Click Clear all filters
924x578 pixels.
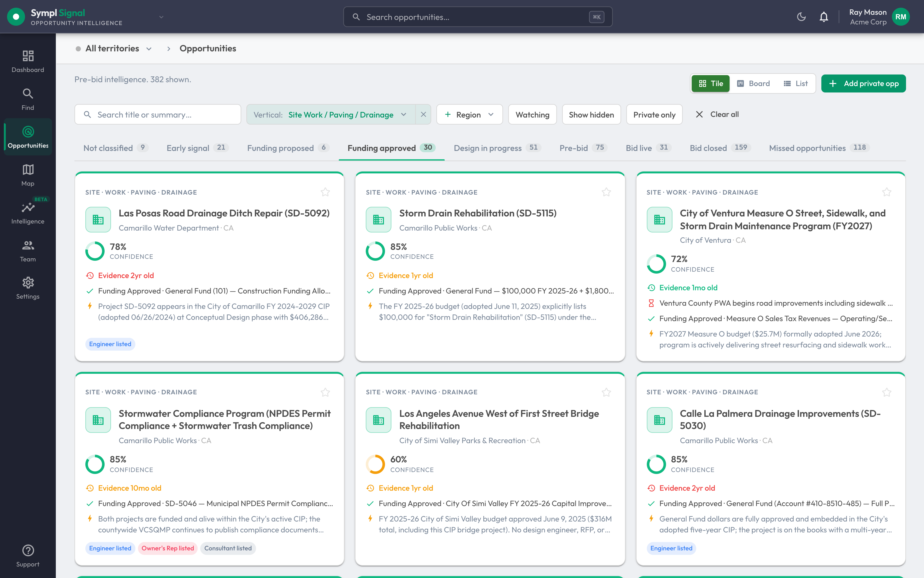tap(717, 114)
